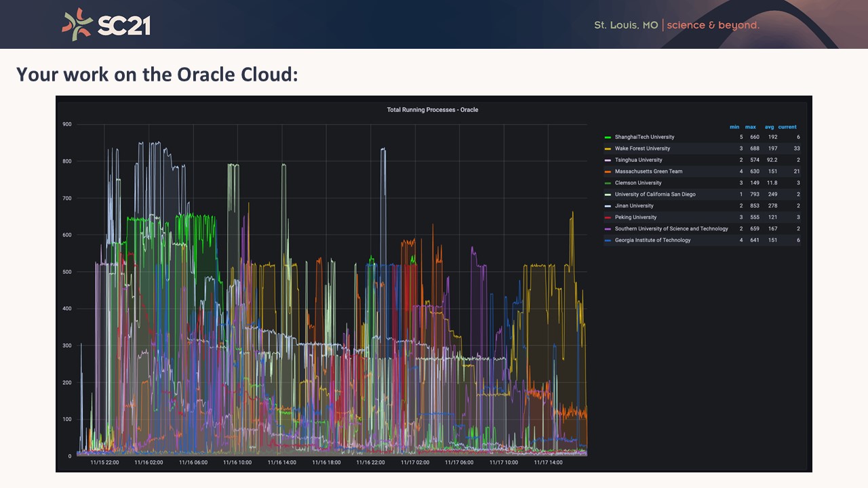Image resolution: width=868 pixels, height=488 pixels.
Task: Select the Georgia Institute of Technology entry
Action: (x=653, y=241)
